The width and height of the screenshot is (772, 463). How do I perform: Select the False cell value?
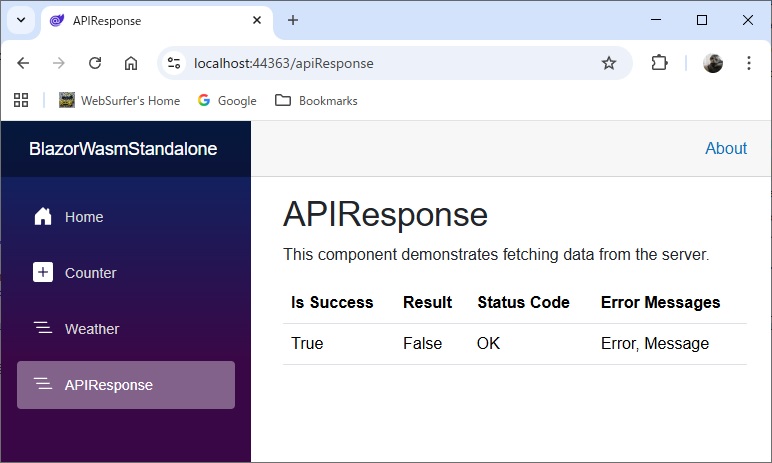pyautogui.click(x=422, y=343)
